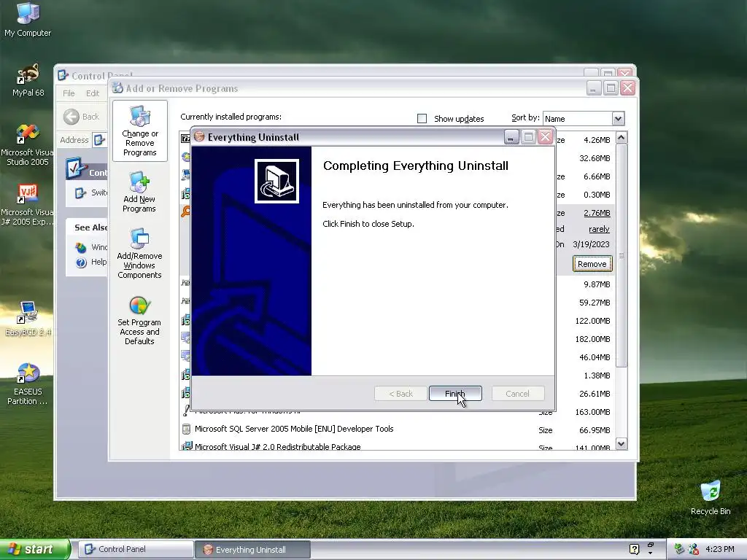Close Add or Remove Programs window
747x560 pixels.
[x=628, y=88]
